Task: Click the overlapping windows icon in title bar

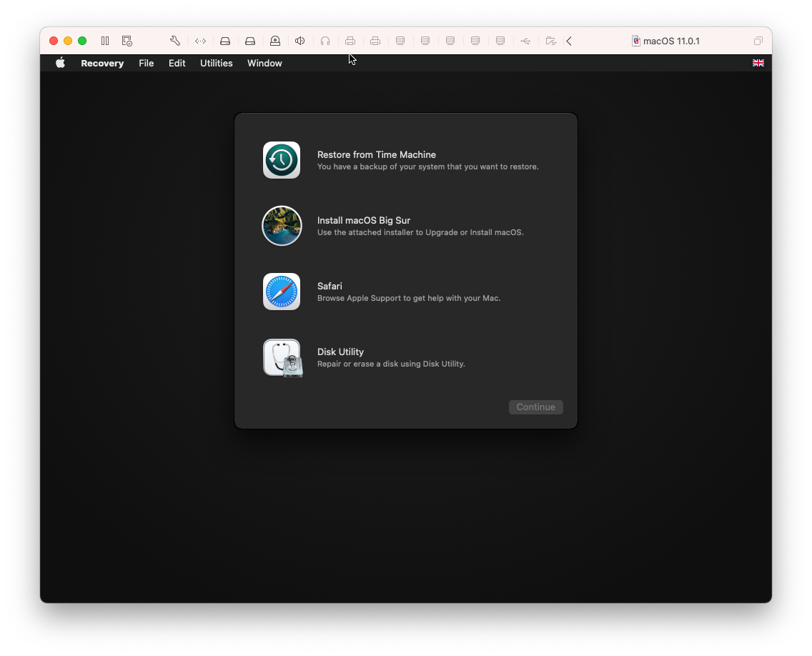Action: point(758,41)
